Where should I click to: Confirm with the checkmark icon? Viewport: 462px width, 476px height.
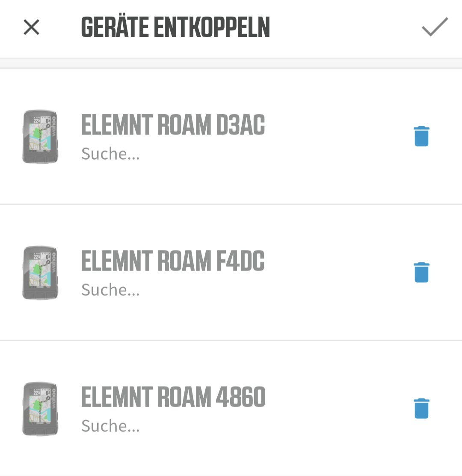[435, 27]
